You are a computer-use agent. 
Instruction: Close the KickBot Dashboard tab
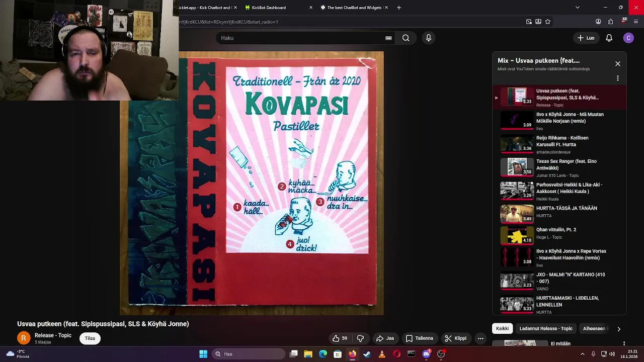pyautogui.click(x=310, y=8)
